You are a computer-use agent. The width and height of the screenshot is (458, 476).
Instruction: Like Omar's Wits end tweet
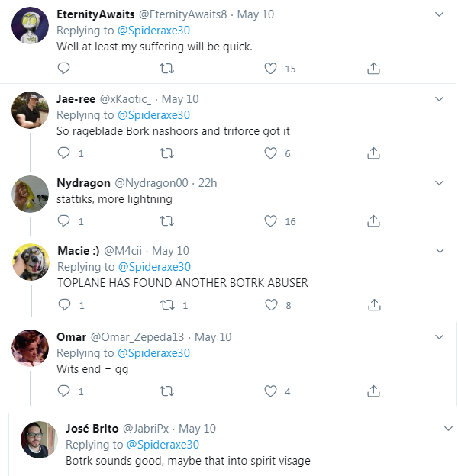point(270,391)
